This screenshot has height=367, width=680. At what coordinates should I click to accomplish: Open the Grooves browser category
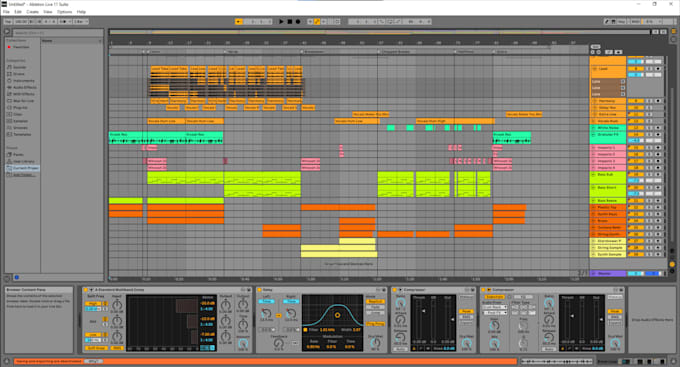click(20, 128)
